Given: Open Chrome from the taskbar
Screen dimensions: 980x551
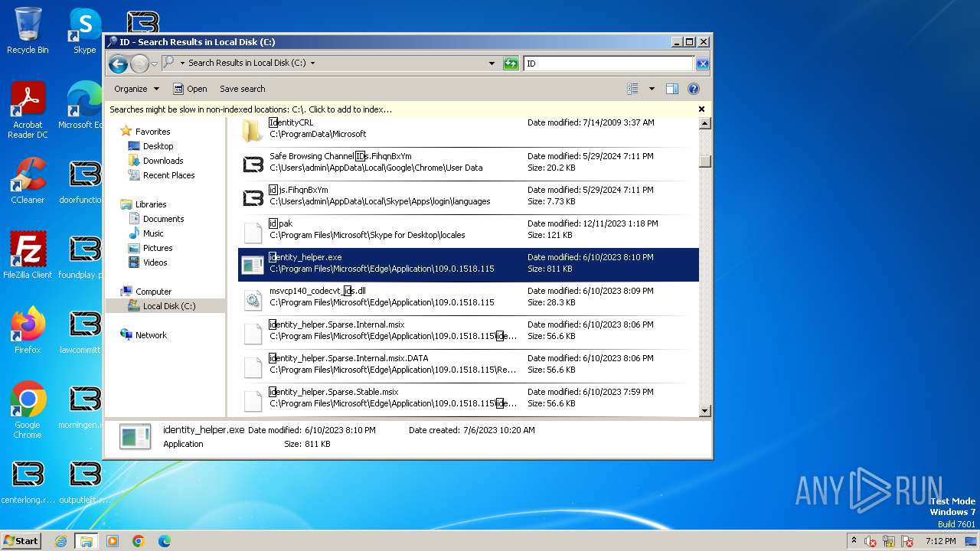Looking at the screenshot, I should click(x=138, y=541).
